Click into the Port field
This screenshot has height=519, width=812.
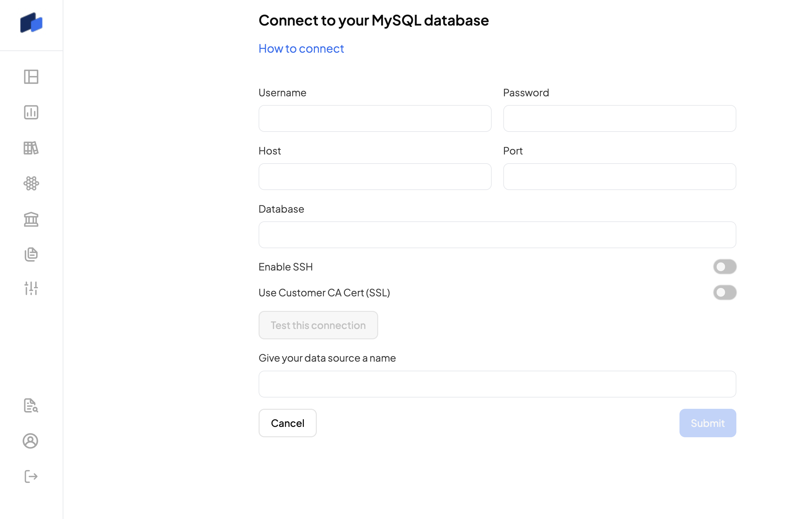click(x=619, y=176)
